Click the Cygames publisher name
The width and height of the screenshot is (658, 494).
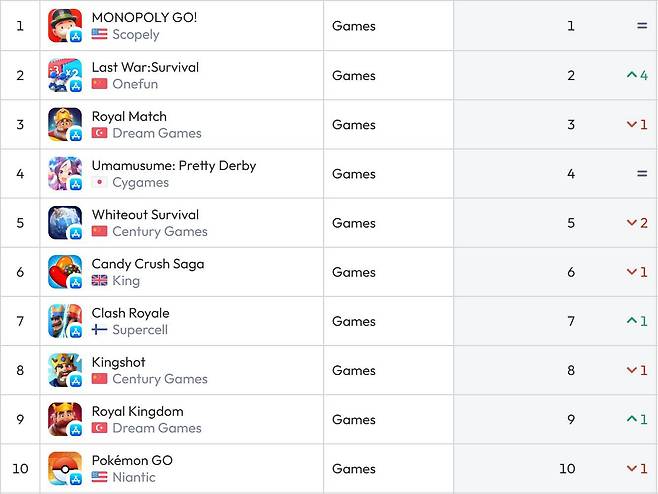141,183
